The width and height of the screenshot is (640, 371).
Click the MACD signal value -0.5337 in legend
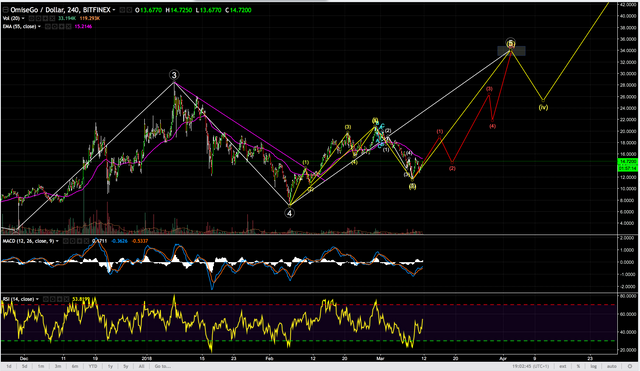pyautogui.click(x=140, y=241)
